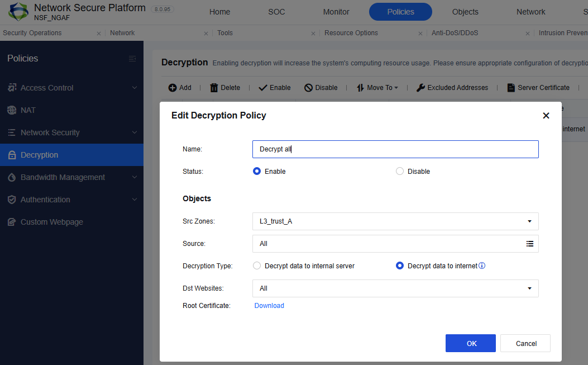Open the Anti-DoS/DDoS tab
This screenshot has width=588, height=365.
click(x=455, y=33)
